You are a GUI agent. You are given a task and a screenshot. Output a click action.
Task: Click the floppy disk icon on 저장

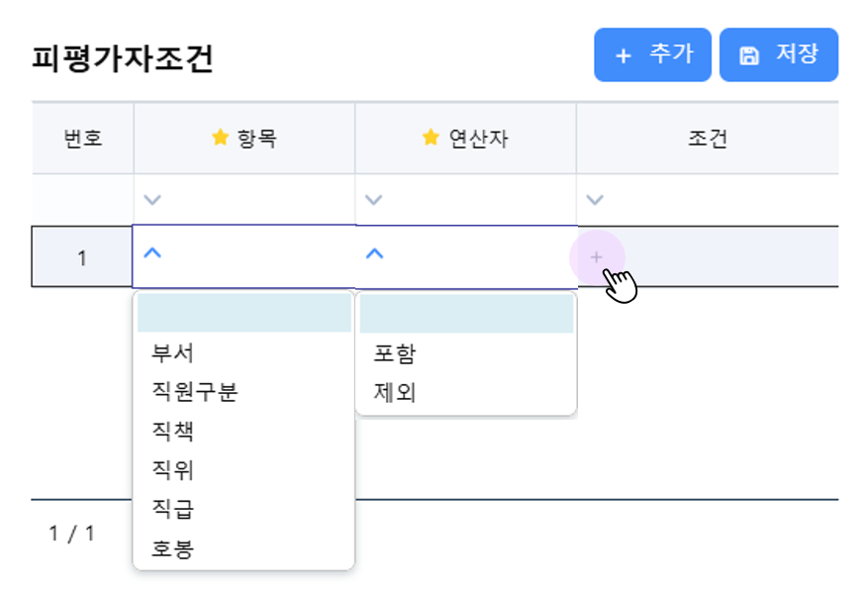749,55
